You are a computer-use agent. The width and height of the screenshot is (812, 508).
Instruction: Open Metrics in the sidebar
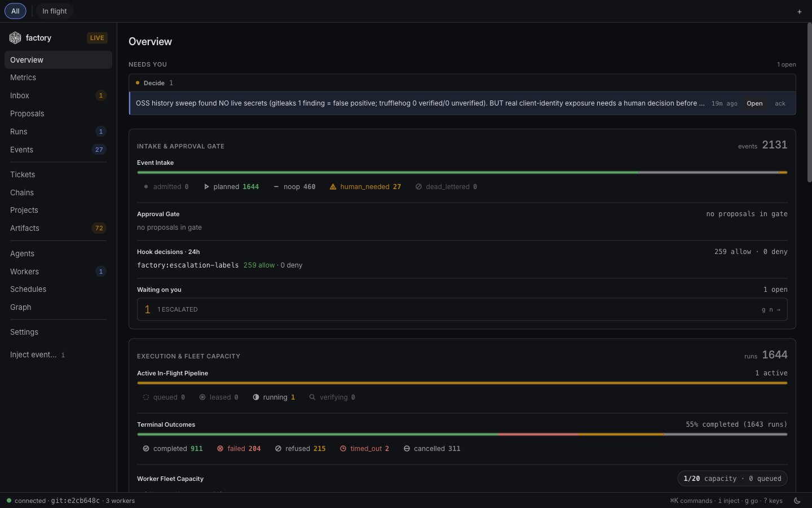coord(58,77)
